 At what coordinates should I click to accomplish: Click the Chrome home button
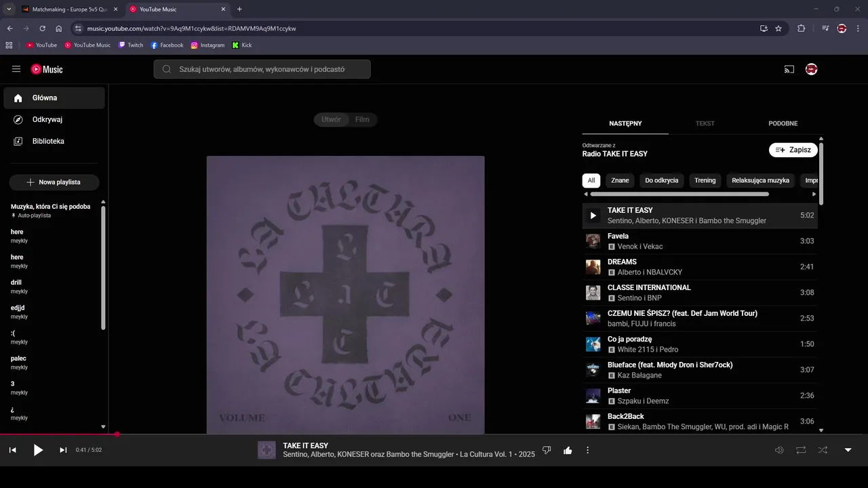click(59, 28)
